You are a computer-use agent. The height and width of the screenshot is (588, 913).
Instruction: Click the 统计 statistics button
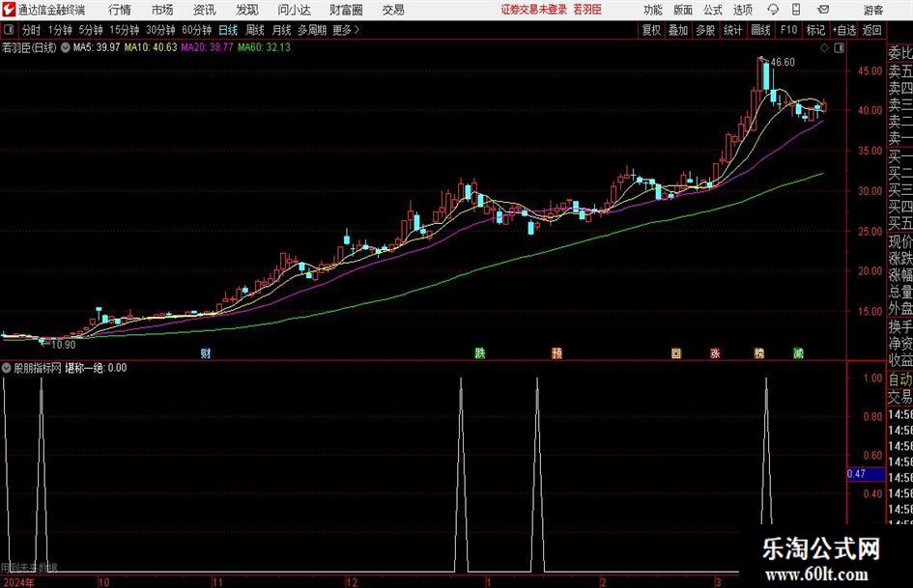[x=732, y=30]
